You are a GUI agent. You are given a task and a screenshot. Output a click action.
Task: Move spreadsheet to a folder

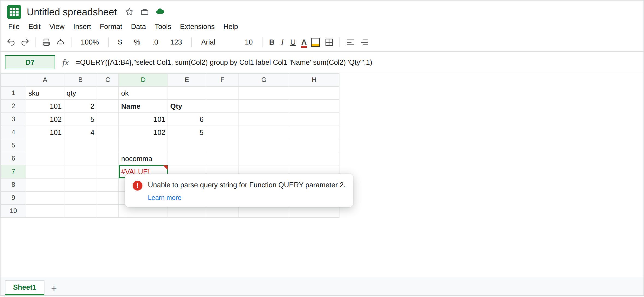click(x=145, y=12)
